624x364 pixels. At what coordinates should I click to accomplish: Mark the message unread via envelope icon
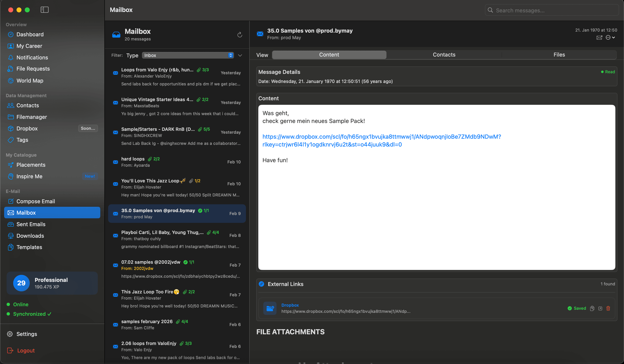point(599,37)
